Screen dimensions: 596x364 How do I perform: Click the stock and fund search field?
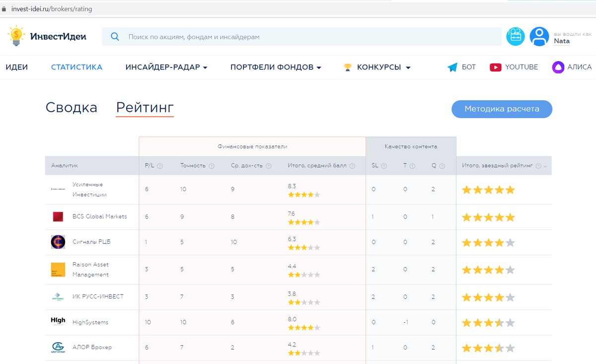click(x=301, y=37)
